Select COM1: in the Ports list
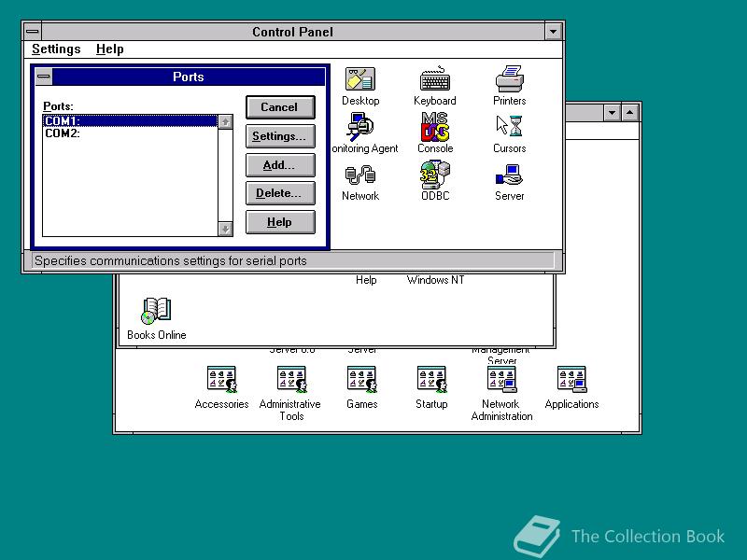Image resolution: width=747 pixels, height=560 pixels. [x=130, y=121]
